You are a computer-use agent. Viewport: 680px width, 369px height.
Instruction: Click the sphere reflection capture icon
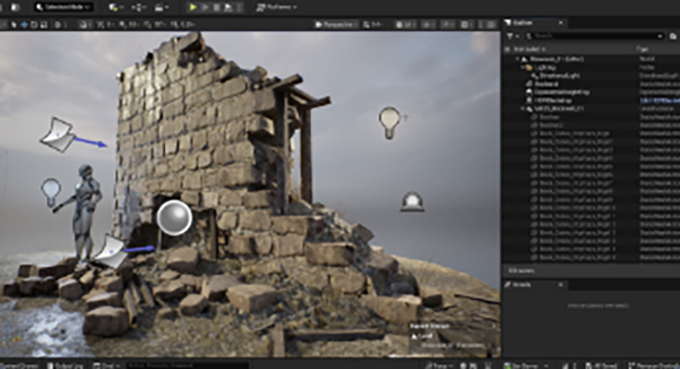point(174,218)
